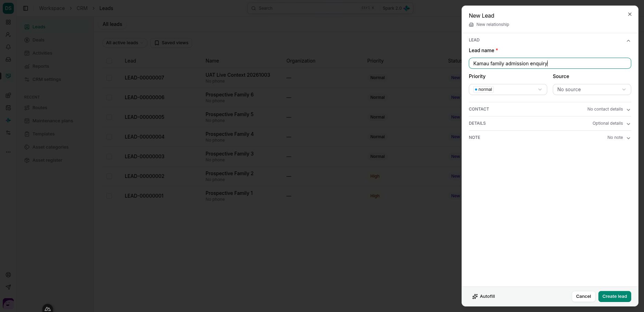Viewport: 644px width, 312px height.
Task: Toggle the sidebar panel icon
Action: point(26,8)
